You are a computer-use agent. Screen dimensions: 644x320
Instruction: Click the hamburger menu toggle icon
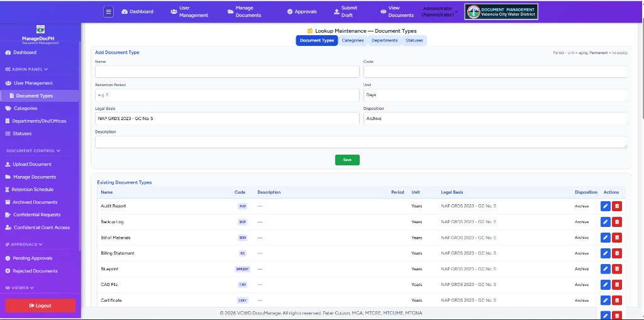click(108, 12)
